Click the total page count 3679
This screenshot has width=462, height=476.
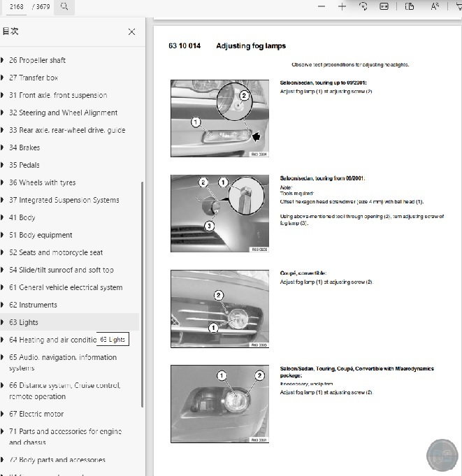(43, 7)
